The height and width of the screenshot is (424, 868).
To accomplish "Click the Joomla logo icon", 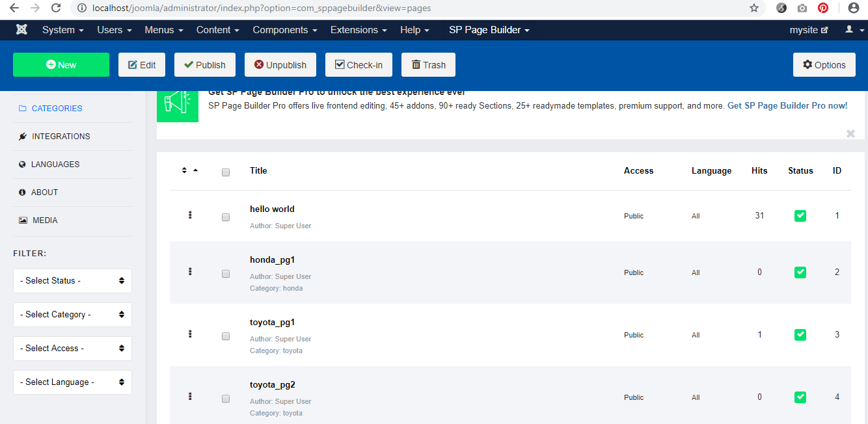I will (x=21, y=30).
